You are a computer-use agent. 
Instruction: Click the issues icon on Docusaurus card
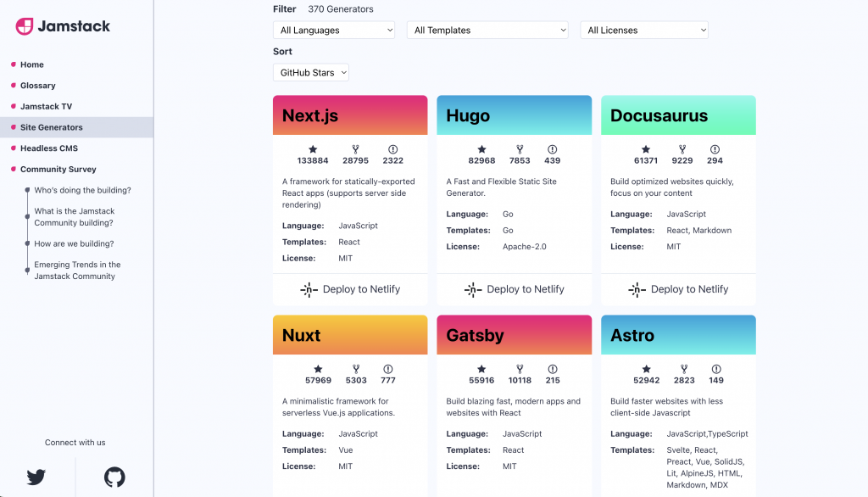tap(715, 149)
